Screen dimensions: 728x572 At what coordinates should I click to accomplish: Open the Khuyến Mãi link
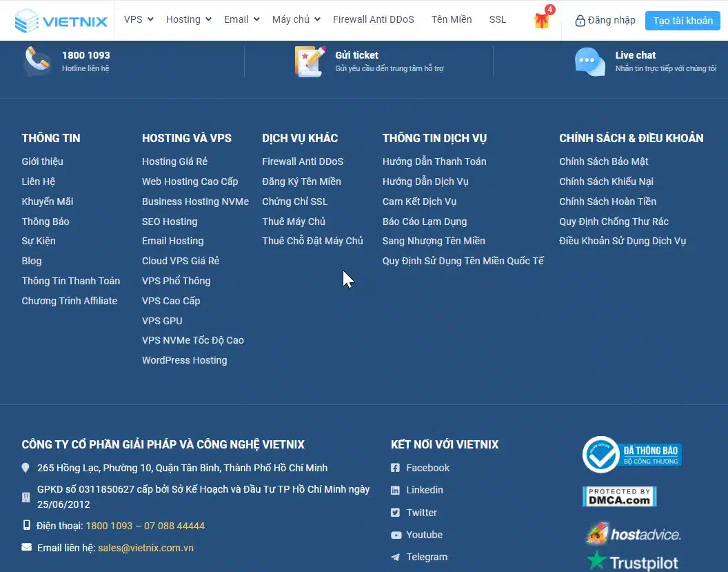tap(48, 201)
